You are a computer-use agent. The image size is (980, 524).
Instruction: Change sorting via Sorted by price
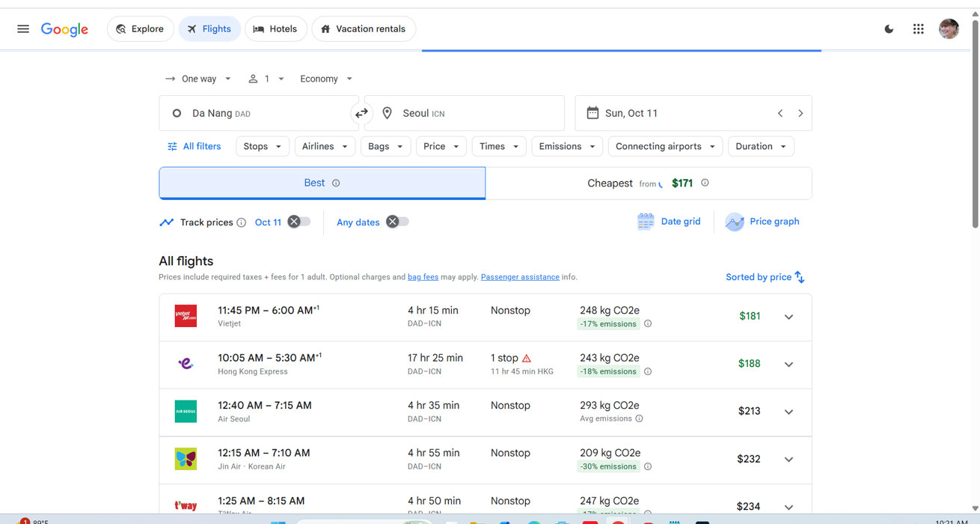pyautogui.click(x=765, y=277)
